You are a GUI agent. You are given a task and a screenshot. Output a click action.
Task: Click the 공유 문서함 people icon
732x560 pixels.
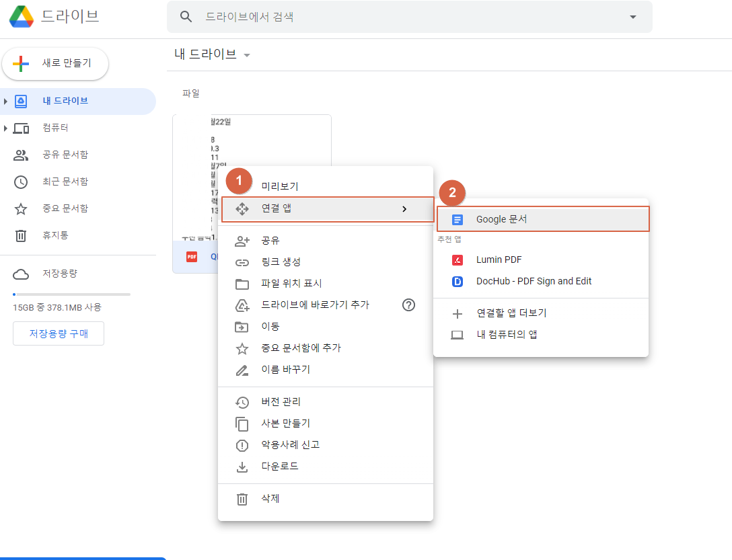tap(21, 155)
